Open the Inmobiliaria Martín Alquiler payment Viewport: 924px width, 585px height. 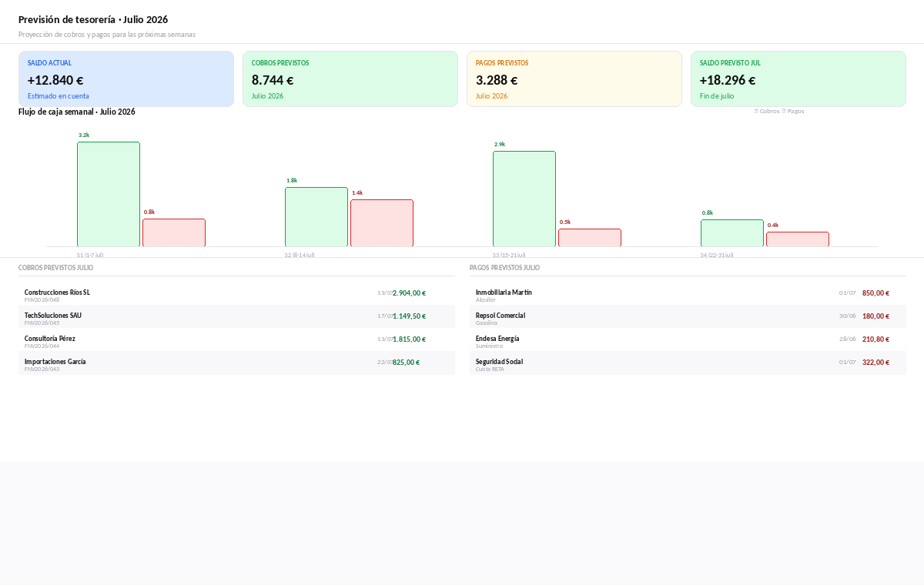[x=688, y=293]
